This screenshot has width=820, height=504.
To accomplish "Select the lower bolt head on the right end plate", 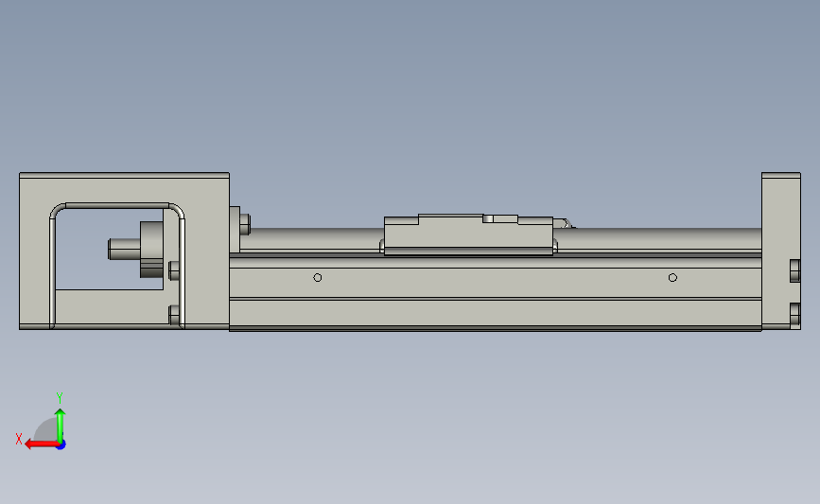I will (x=794, y=315).
